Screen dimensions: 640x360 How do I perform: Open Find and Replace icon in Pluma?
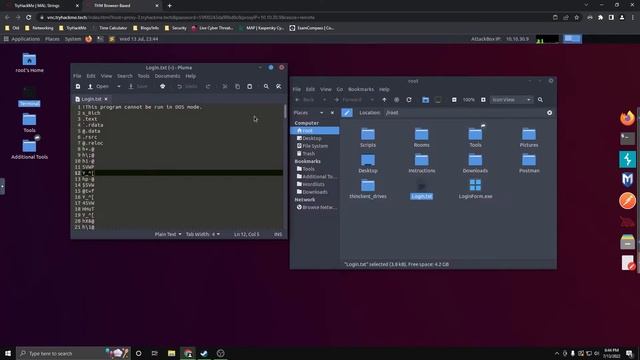279,87
